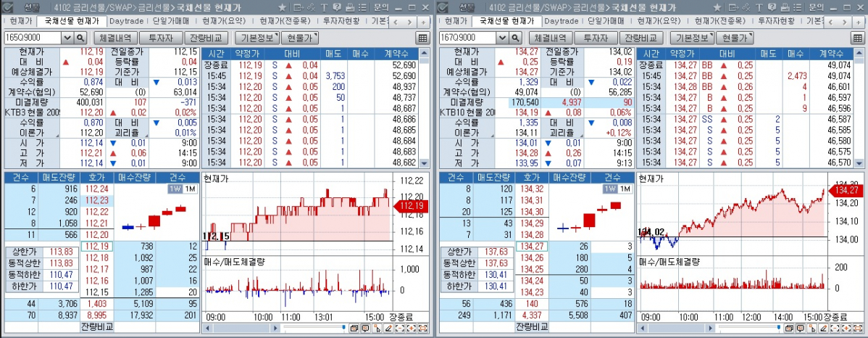The image size is (868, 338).
Task: Toggle 1W candle view in left window
Action: click(x=174, y=189)
